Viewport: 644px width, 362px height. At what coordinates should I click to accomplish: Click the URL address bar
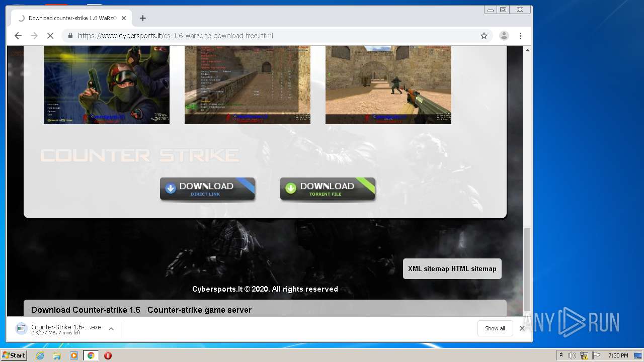pos(277,36)
